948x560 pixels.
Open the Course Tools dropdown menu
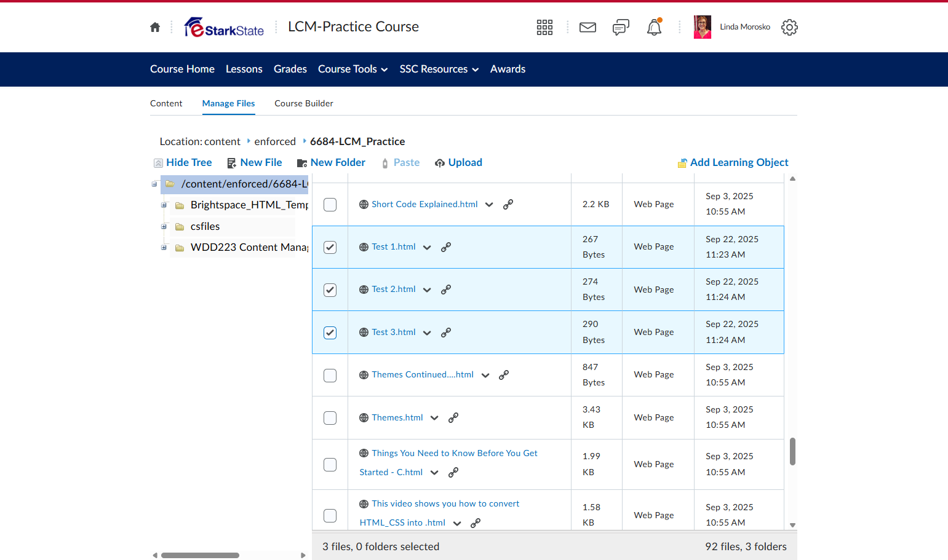pos(353,69)
